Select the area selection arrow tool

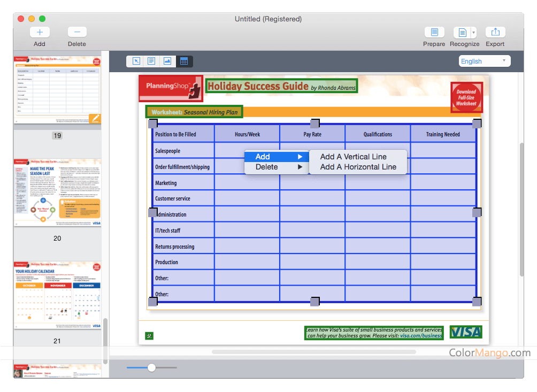pos(136,61)
